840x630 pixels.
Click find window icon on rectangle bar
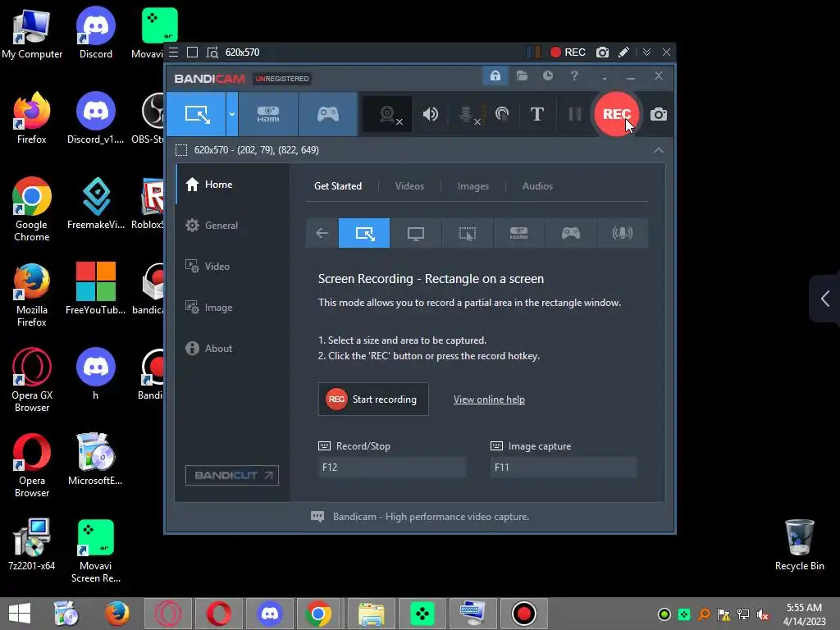pos(212,52)
